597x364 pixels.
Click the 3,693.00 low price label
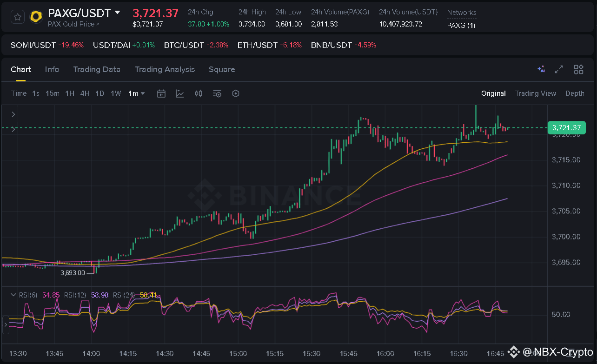tap(73, 273)
